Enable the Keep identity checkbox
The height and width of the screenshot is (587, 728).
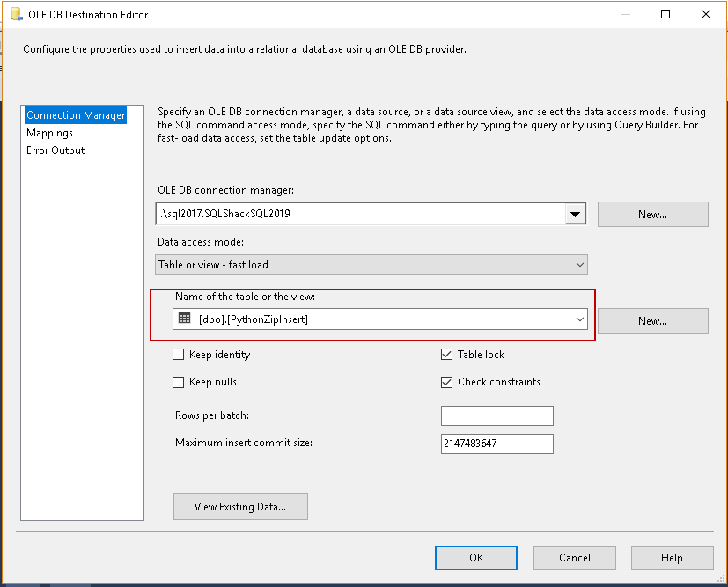(179, 355)
